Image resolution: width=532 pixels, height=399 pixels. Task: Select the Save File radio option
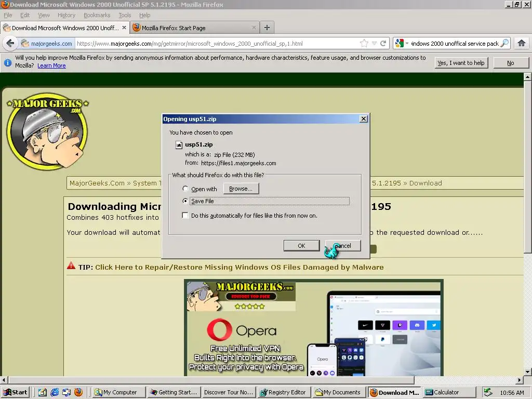point(185,201)
